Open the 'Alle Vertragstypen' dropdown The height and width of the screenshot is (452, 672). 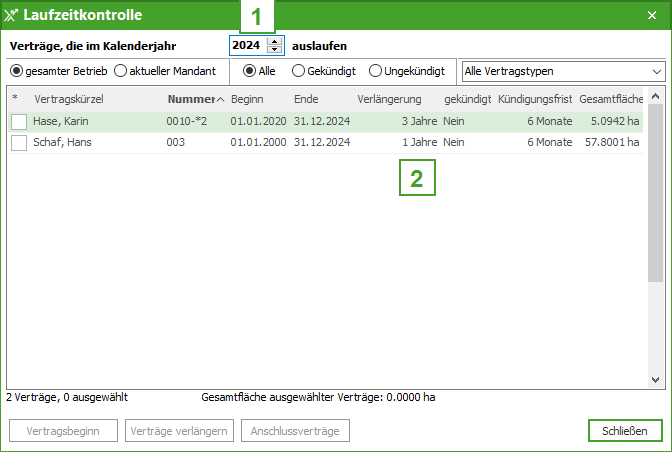pyautogui.click(x=562, y=72)
